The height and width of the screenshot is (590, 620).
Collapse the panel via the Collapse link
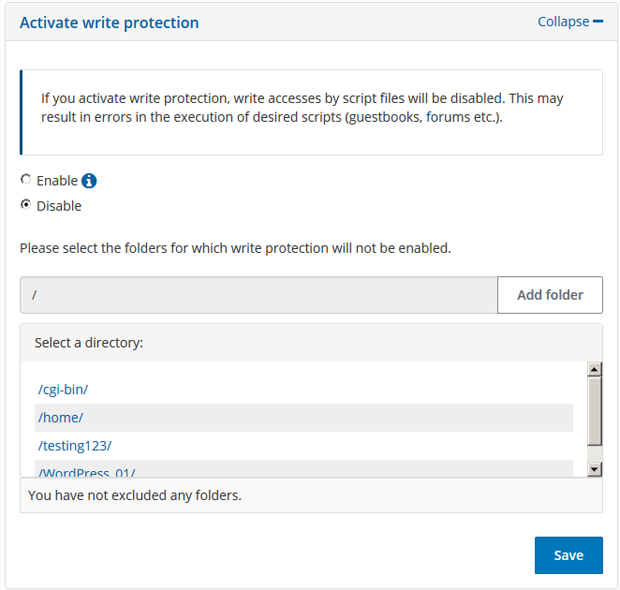point(563,21)
